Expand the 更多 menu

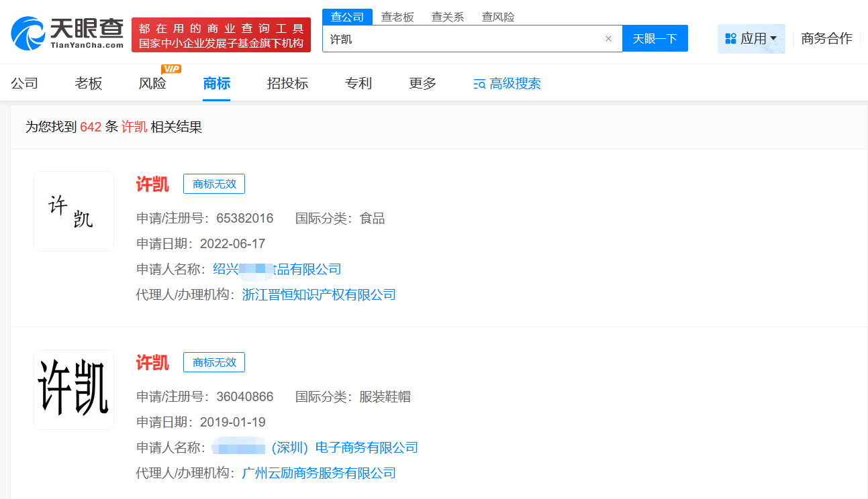pos(422,83)
